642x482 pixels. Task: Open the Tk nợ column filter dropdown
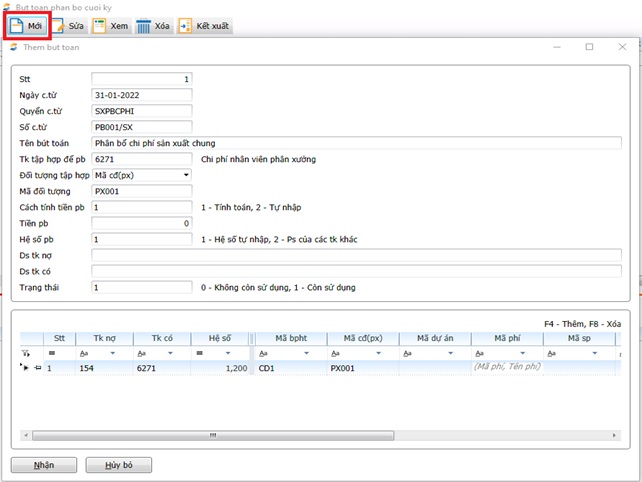(x=112, y=353)
